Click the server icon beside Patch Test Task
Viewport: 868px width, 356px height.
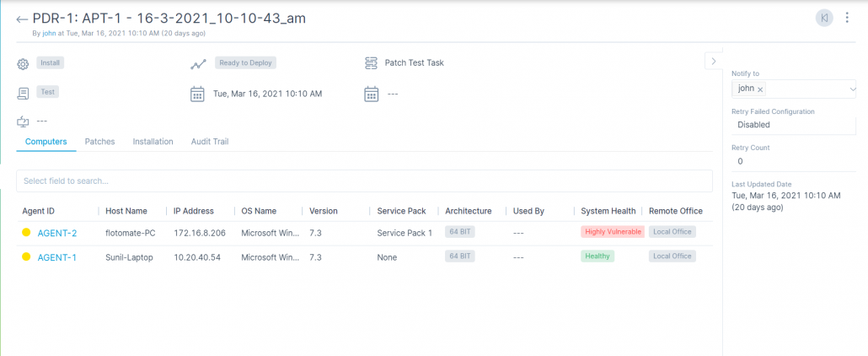371,63
